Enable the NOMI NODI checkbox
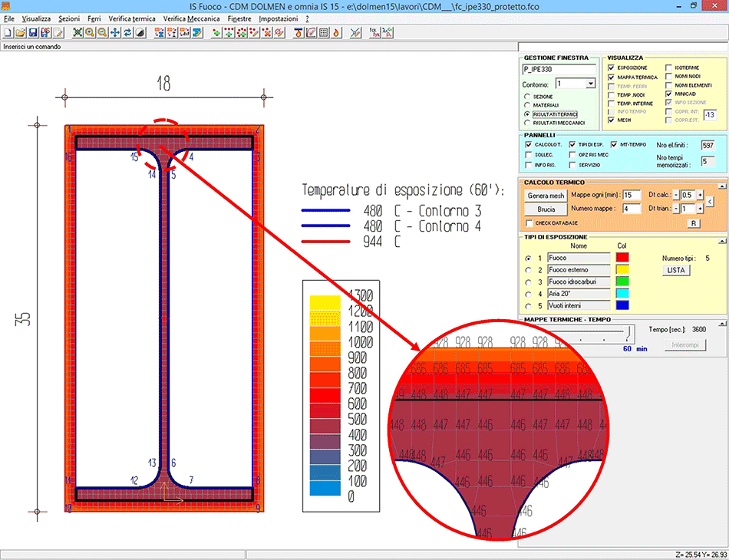This screenshot has width=729, height=560. (x=668, y=76)
